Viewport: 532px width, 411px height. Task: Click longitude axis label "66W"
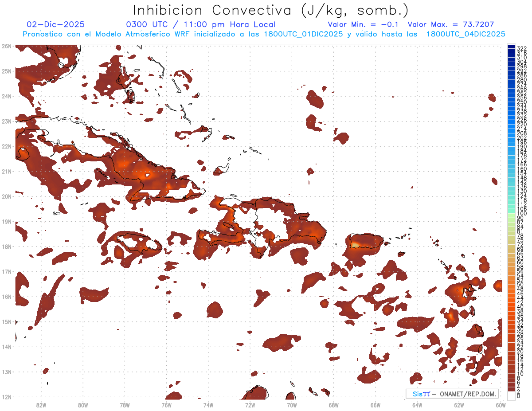pyautogui.click(x=376, y=405)
